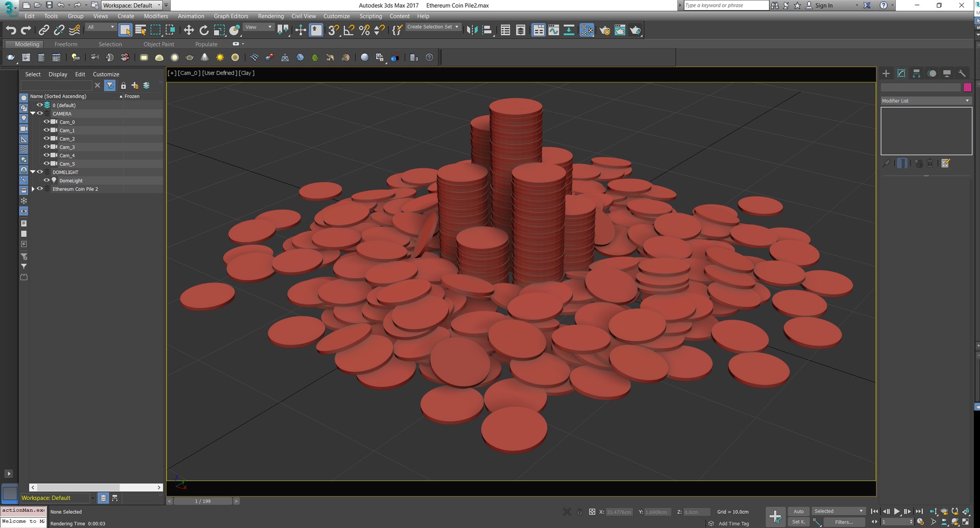Select the Select and Rotate tool
The height and width of the screenshot is (528, 980).
pos(204,31)
